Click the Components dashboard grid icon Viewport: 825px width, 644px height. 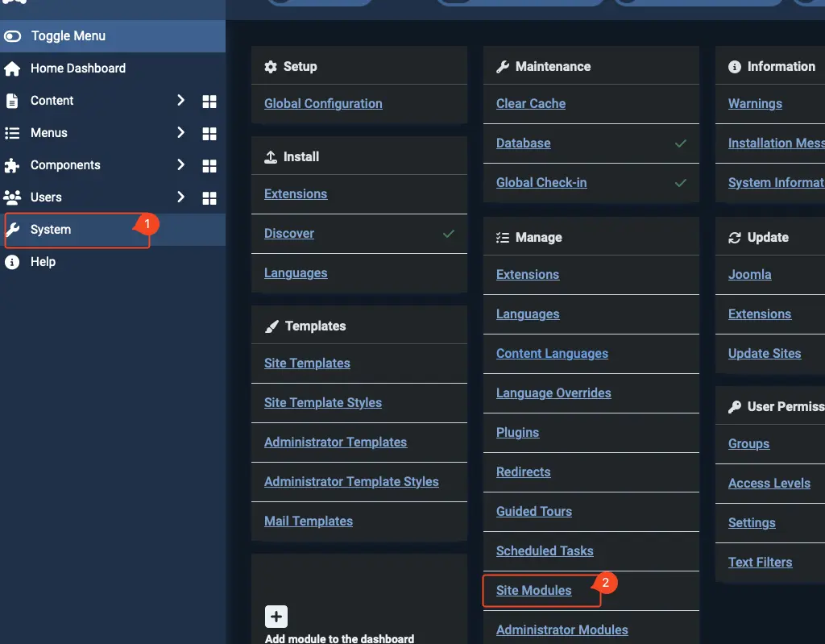pyautogui.click(x=209, y=166)
